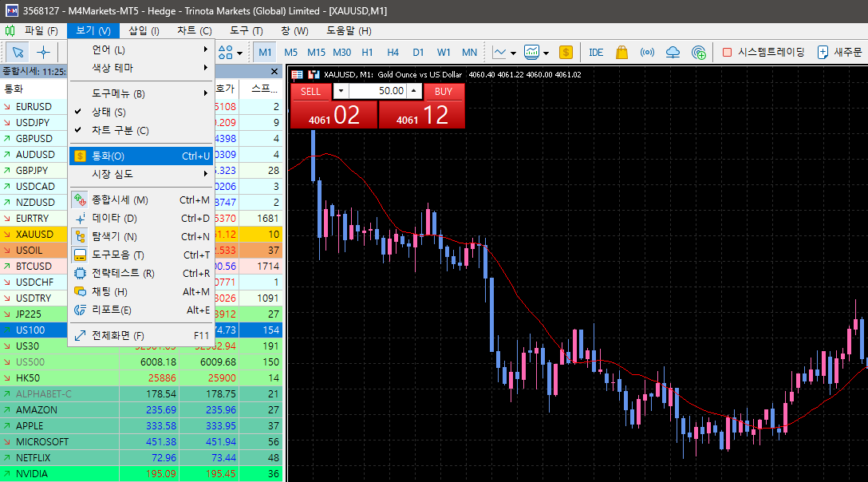This screenshot has height=482, width=868.
Task: Click the SELL button
Action: [x=310, y=92]
